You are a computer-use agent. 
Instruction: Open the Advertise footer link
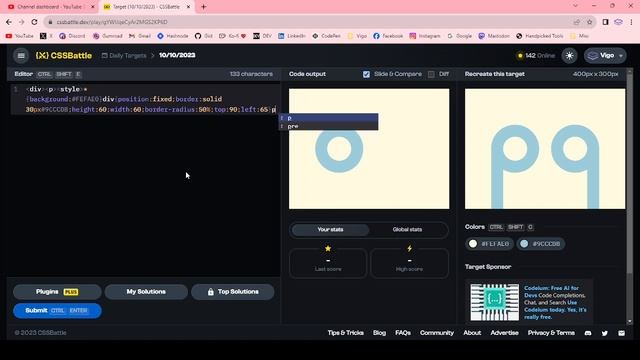tap(504, 333)
